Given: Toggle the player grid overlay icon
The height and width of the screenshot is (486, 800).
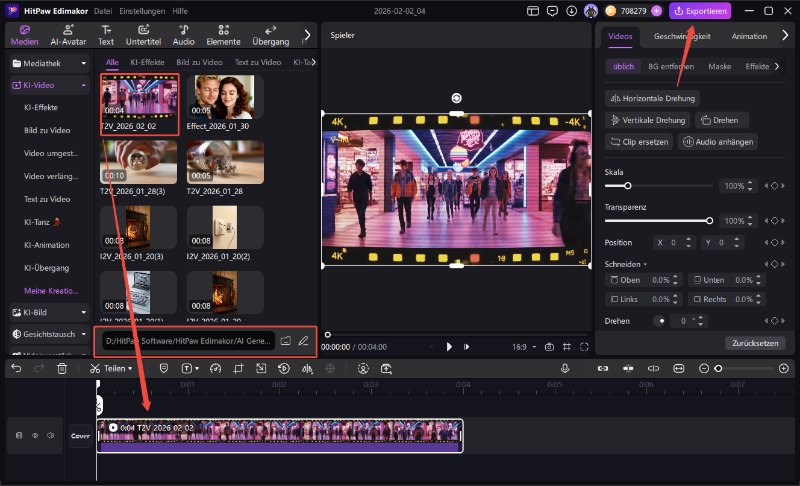Looking at the screenshot, I should (x=567, y=347).
